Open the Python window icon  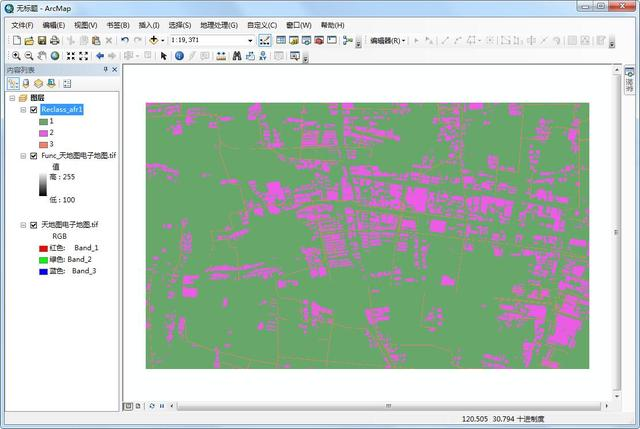coord(332,40)
